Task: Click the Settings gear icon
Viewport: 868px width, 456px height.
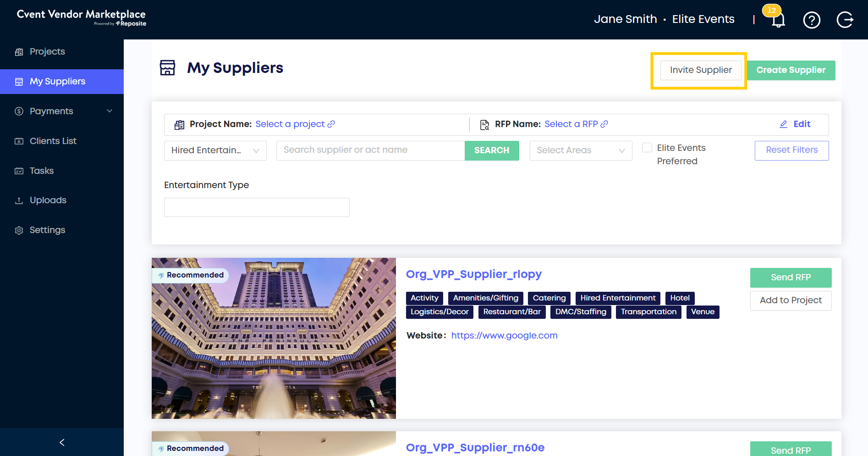Action: (x=19, y=230)
